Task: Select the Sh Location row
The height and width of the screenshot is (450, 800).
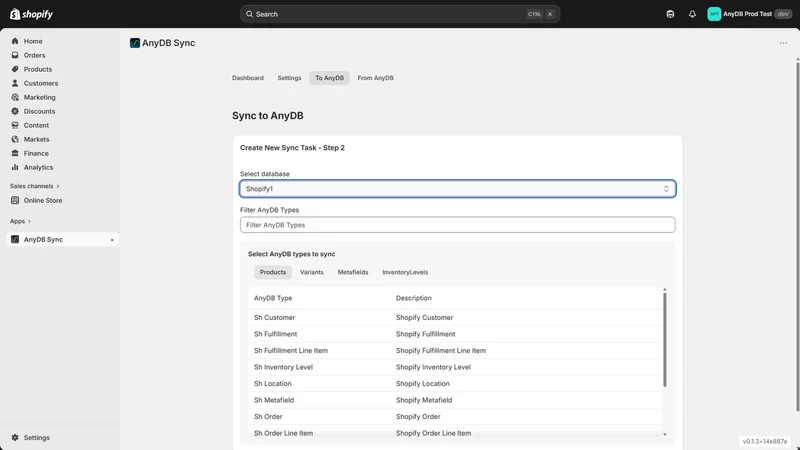Action: pos(455,384)
